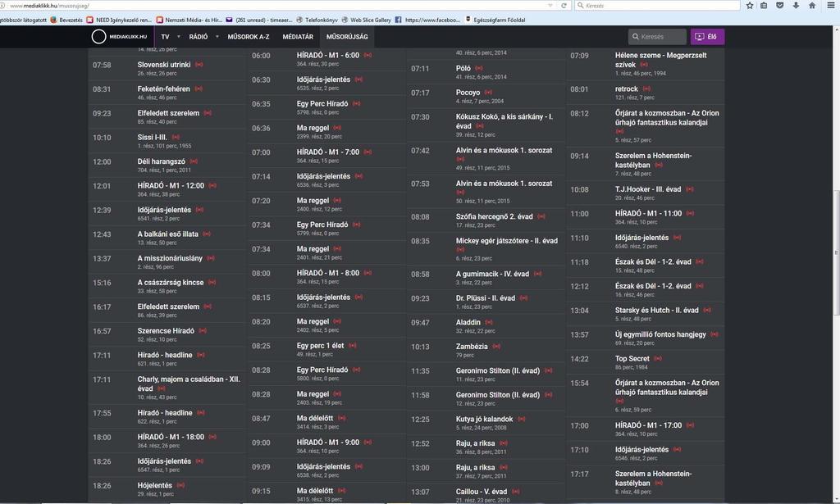Select the red icon next to Pocoyo
The width and height of the screenshot is (840, 504).
tap(488, 93)
